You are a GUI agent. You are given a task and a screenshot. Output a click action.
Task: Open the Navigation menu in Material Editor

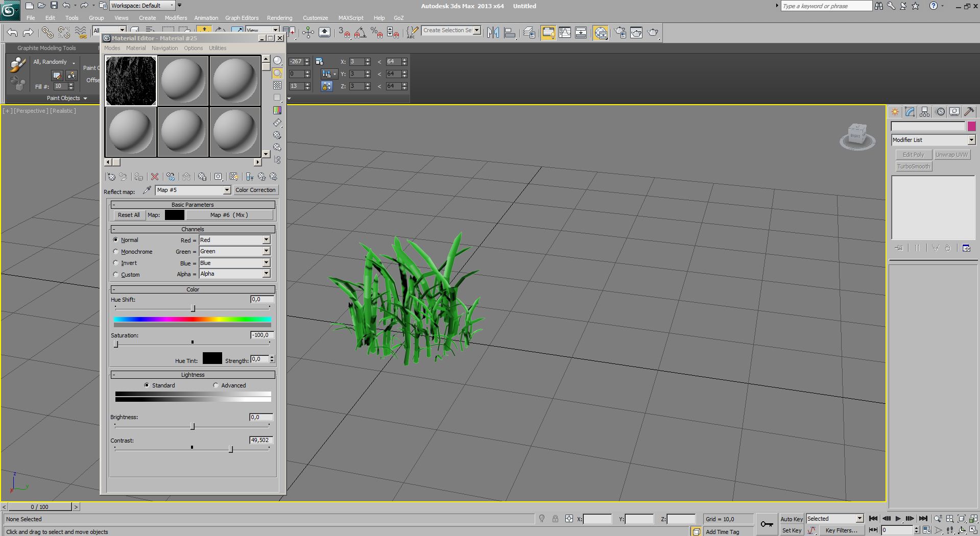click(164, 48)
